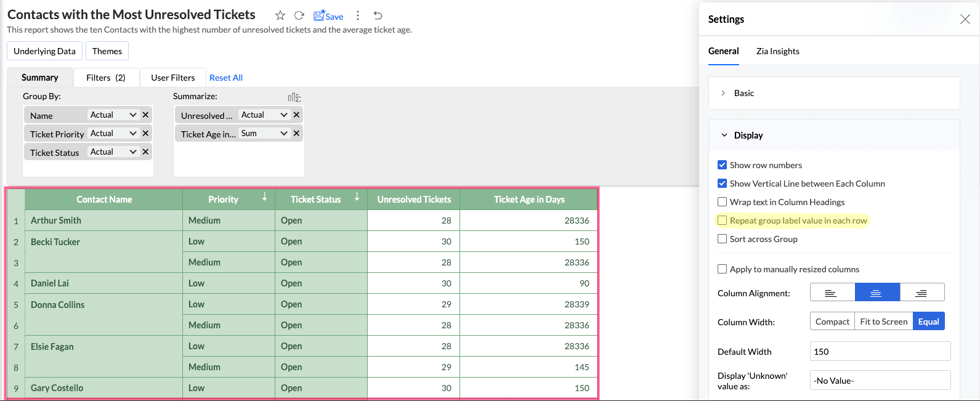
Task: Set column width to Fit to Screen
Action: [884, 322]
